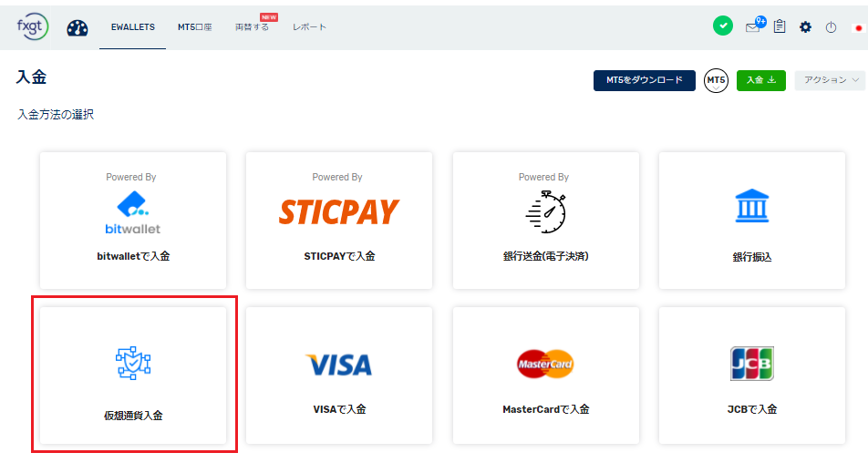Image resolution: width=868 pixels, height=463 pixels.
Task: Click the green verified checkmark icon
Action: click(x=722, y=26)
